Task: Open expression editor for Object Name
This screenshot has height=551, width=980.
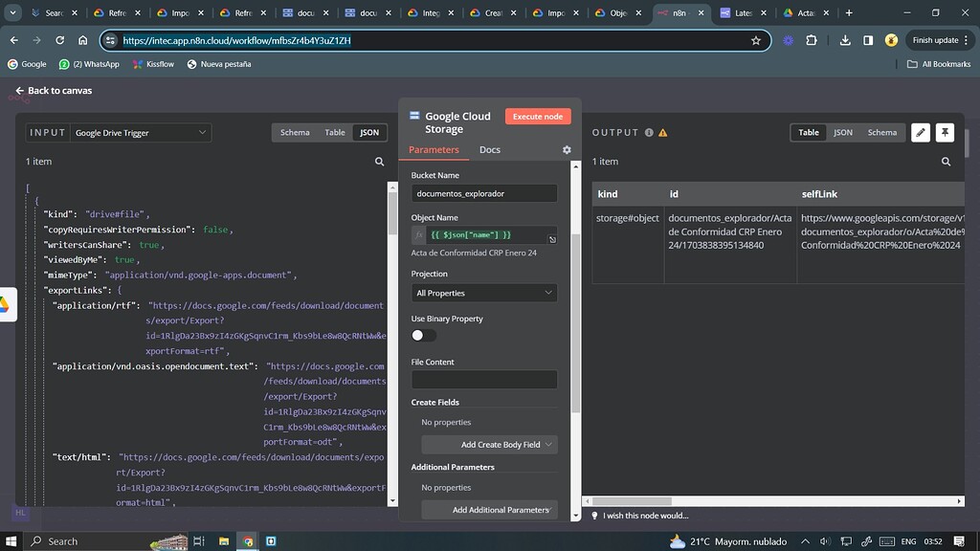Action: 552,239
